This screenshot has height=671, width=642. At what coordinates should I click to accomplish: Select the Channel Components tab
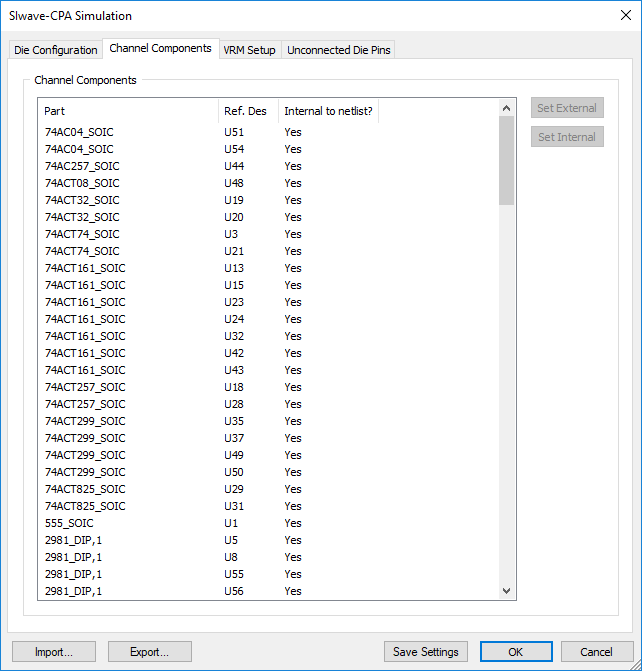[x=160, y=48]
